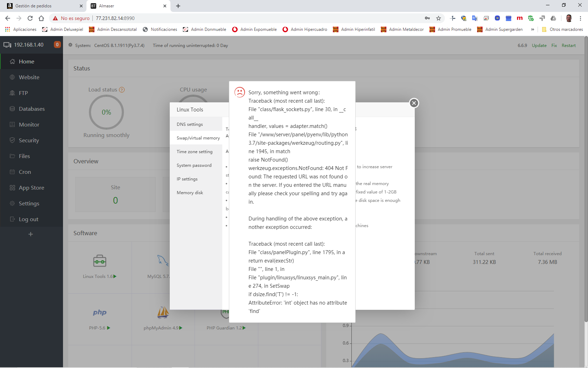Open the Notificaciones bookmark

click(x=160, y=29)
